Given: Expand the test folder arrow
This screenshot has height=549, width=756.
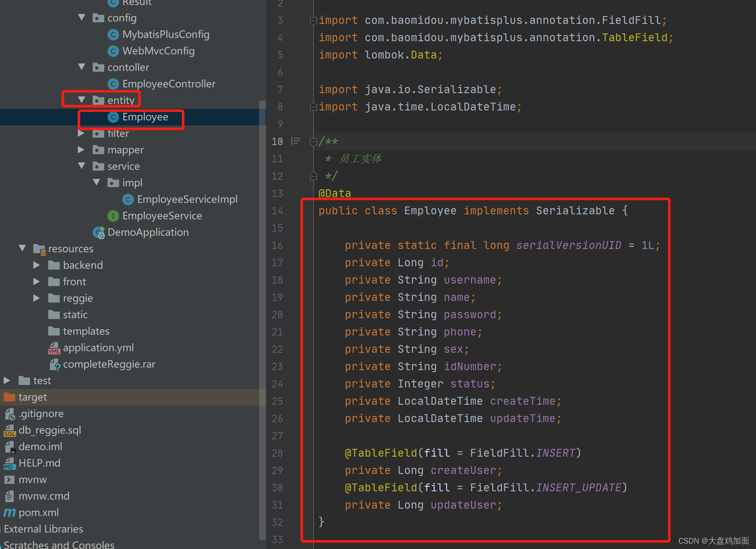Looking at the screenshot, I should click(x=7, y=380).
